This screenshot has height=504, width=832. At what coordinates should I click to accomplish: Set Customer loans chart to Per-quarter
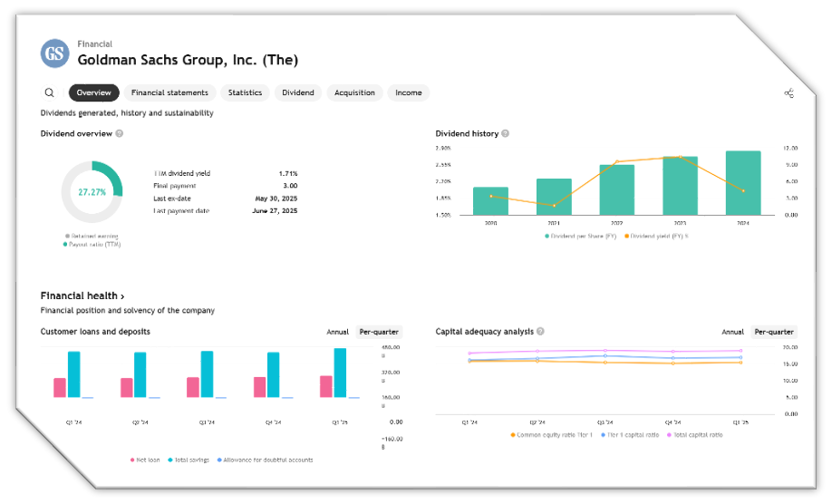(x=379, y=332)
